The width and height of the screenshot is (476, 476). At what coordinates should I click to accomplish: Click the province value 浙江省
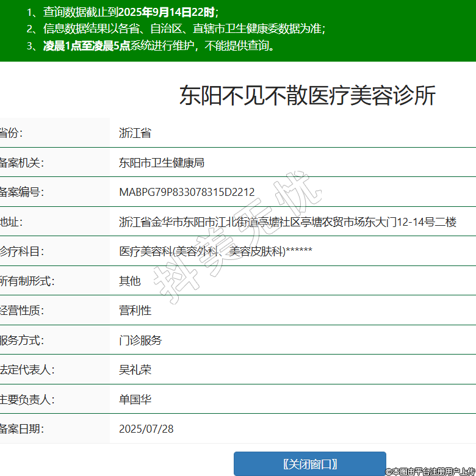pyautogui.click(x=135, y=133)
